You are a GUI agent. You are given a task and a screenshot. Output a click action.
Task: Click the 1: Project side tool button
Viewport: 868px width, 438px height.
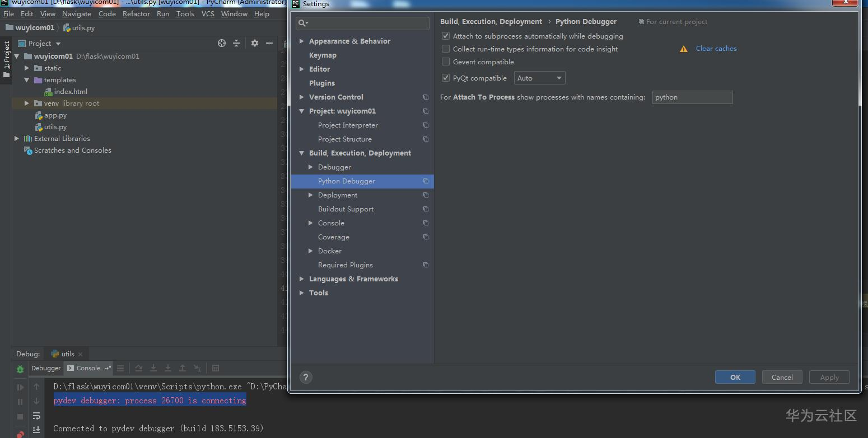coord(6,59)
